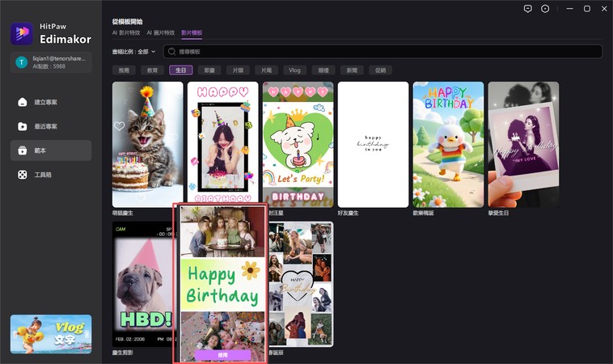
Task: Filter by 促銷 promotion category
Action: point(380,70)
